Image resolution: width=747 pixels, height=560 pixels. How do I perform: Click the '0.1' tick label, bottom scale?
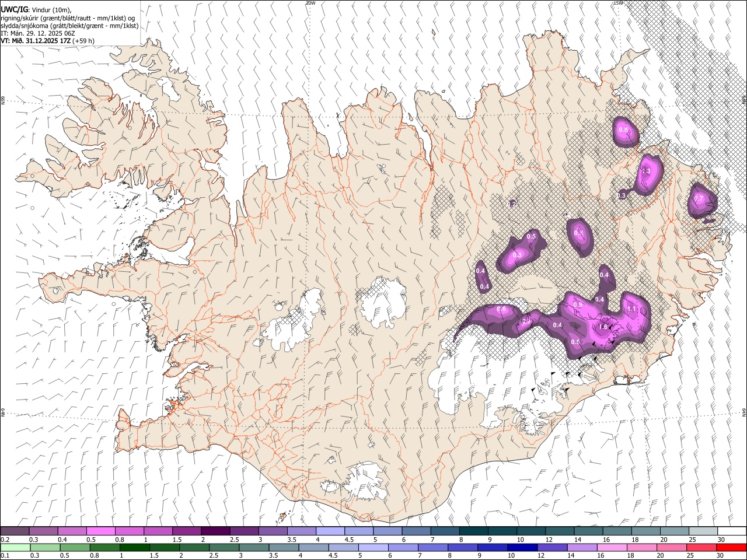click(5, 556)
